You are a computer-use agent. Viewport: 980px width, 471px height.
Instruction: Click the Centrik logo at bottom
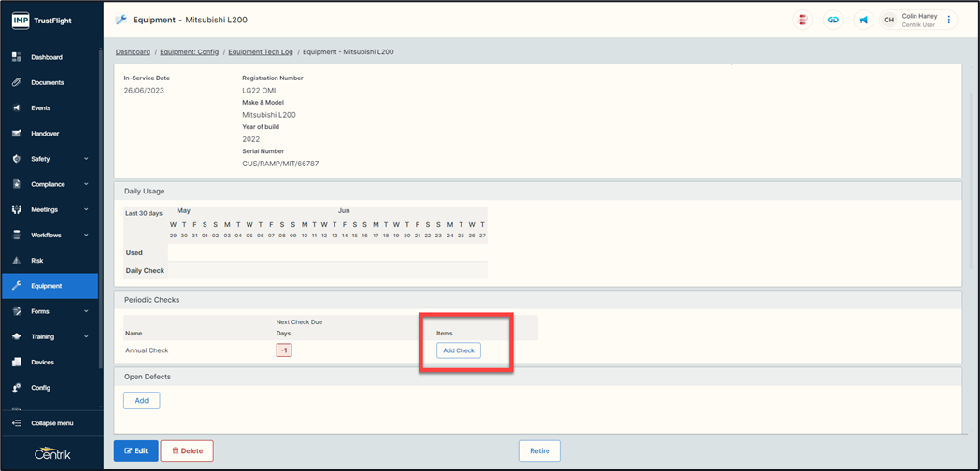pos(52,454)
